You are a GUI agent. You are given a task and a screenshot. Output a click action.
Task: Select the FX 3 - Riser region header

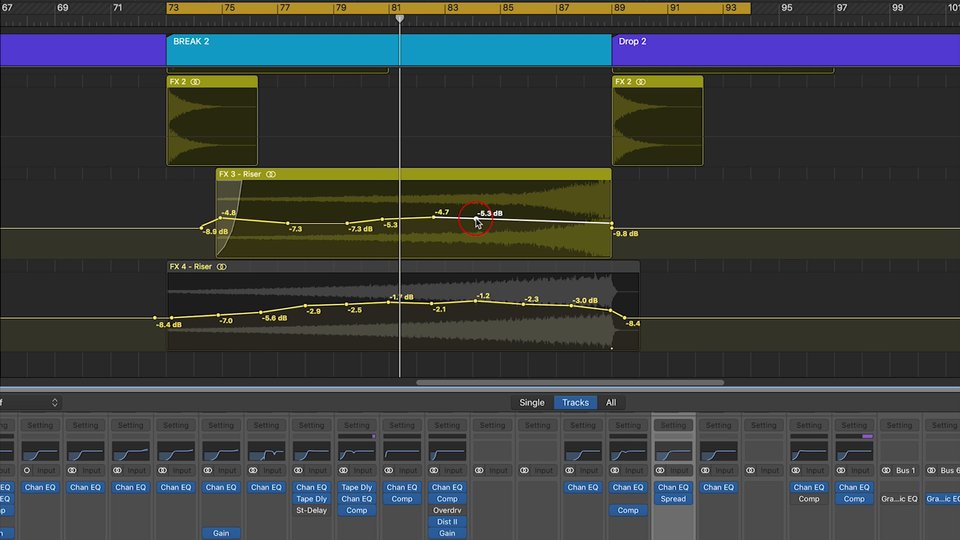[413, 174]
